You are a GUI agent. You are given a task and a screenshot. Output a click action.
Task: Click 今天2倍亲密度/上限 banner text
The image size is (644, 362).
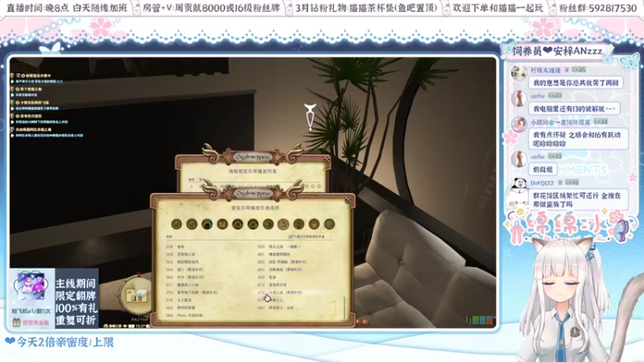pyautogui.click(x=59, y=343)
